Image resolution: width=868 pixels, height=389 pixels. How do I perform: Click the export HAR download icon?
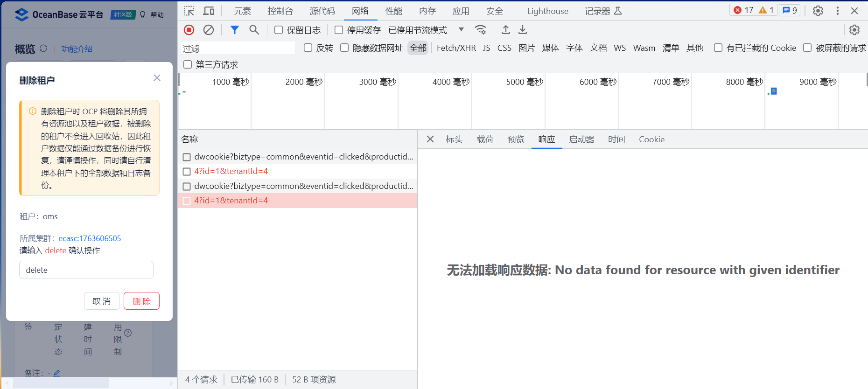tap(523, 30)
